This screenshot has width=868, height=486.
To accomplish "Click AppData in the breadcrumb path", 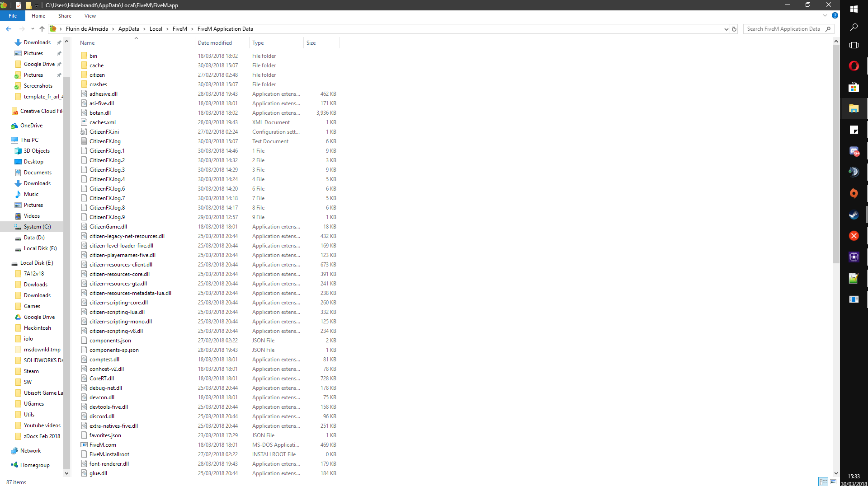I will [129, 28].
